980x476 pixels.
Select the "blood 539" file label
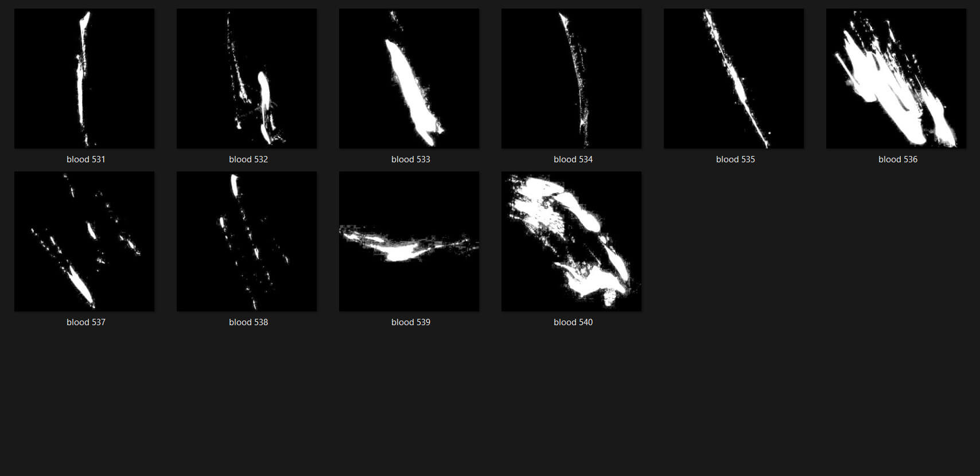coord(411,322)
